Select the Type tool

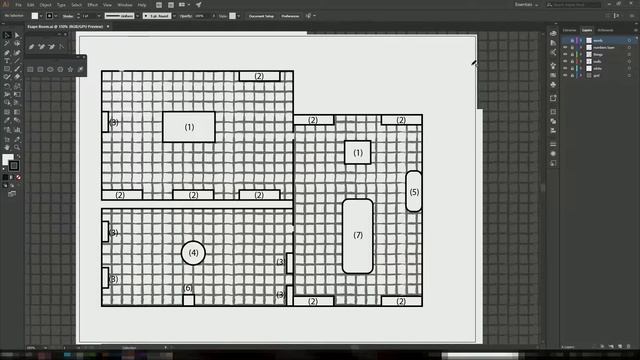(x=7, y=60)
